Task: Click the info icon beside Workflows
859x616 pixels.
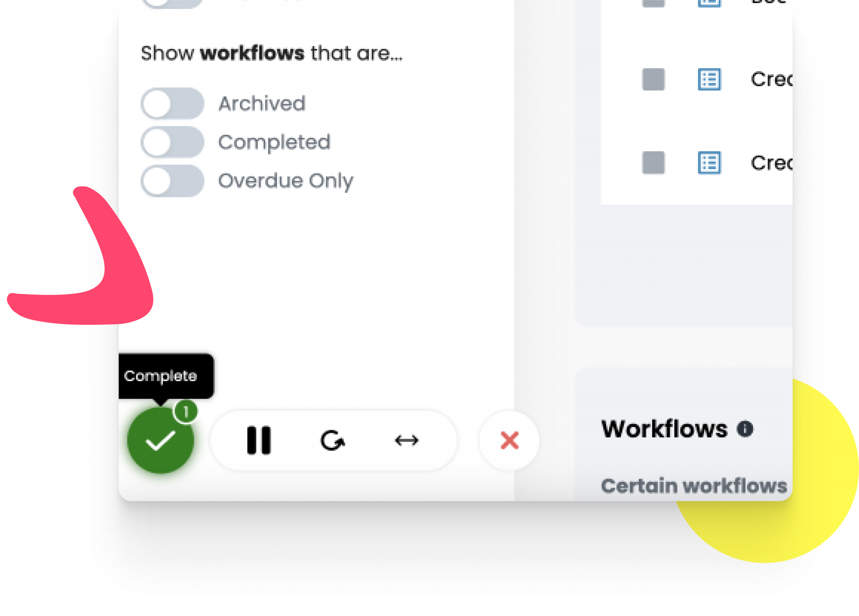Action: pyautogui.click(x=745, y=429)
